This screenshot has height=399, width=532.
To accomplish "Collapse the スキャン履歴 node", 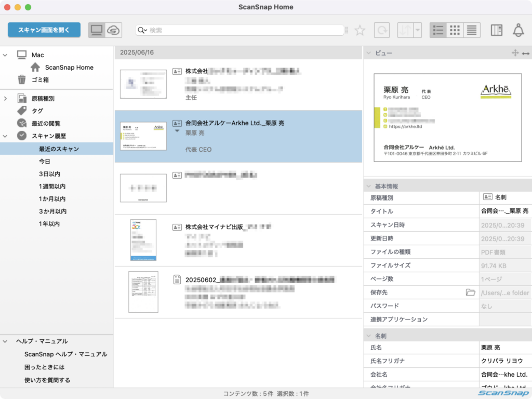I will tap(5, 136).
